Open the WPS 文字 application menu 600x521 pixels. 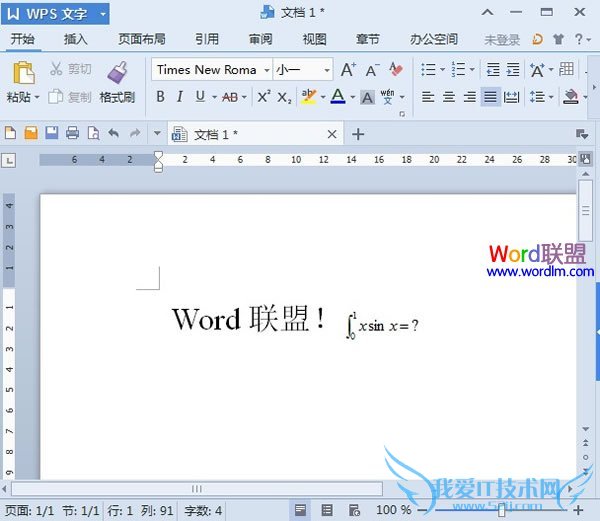click(55, 14)
